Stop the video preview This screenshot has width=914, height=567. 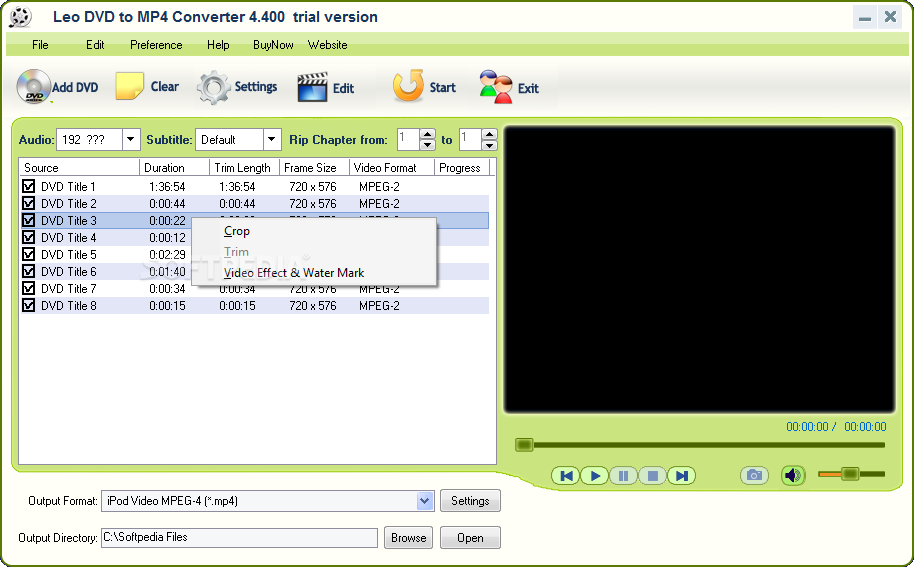pyautogui.click(x=652, y=476)
